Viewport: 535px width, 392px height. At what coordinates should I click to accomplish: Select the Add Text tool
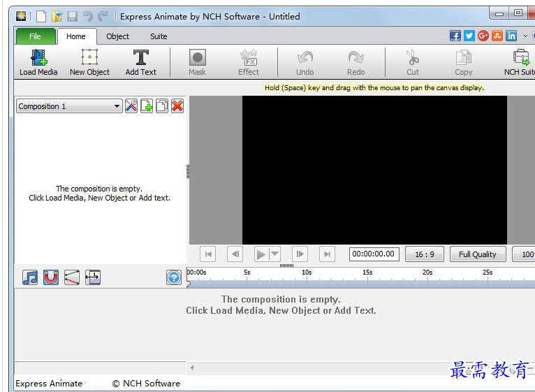(x=140, y=62)
